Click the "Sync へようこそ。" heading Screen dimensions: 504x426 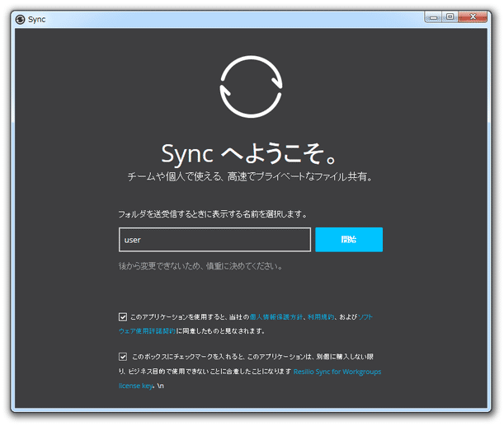click(249, 153)
